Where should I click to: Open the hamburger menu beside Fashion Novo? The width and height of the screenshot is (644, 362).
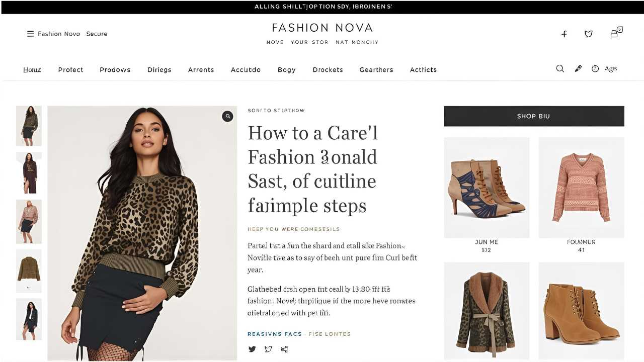[x=31, y=34]
